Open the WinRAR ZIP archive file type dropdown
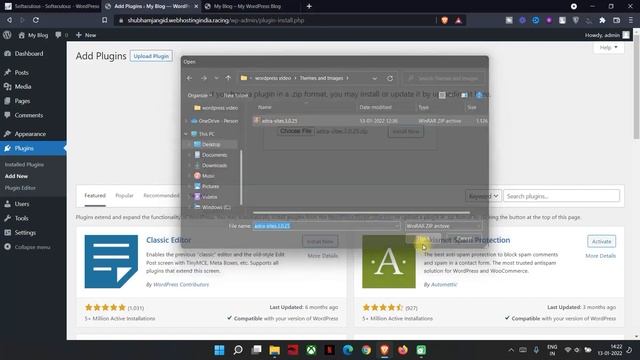Image resolution: width=640 pixels, height=360 pixels. coord(443,226)
